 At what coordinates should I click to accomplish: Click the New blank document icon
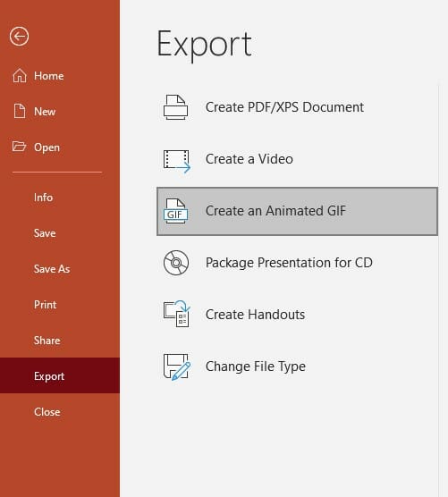click(20, 111)
